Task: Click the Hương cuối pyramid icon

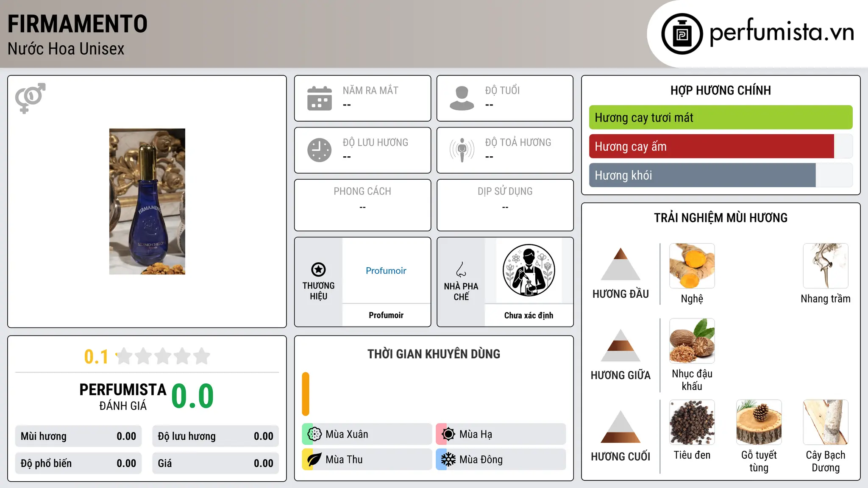Action: (x=620, y=427)
